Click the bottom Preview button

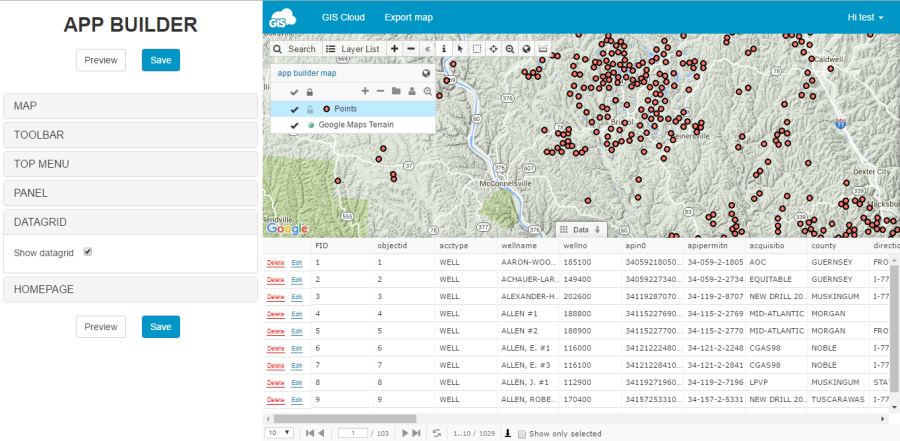coord(101,327)
